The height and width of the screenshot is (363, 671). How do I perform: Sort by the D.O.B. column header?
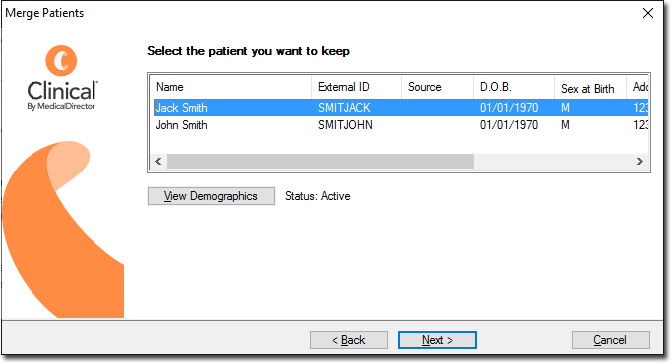coord(514,87)
